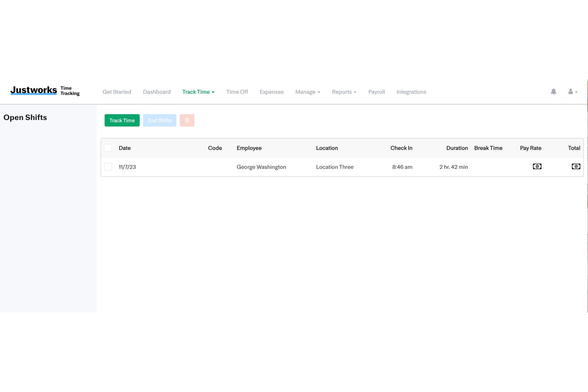
Task: Click the 8:46 am check-in time
Action: 402,167
